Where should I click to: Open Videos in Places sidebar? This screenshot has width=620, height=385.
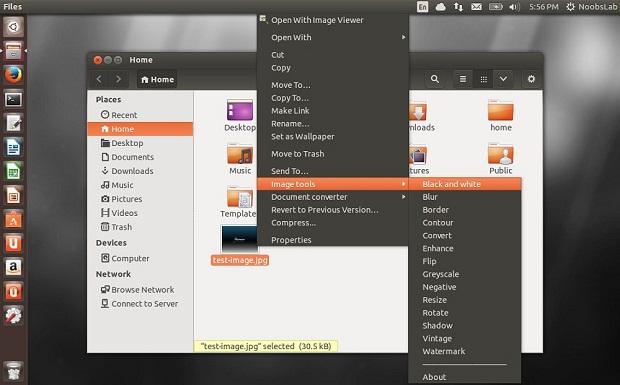140,213
